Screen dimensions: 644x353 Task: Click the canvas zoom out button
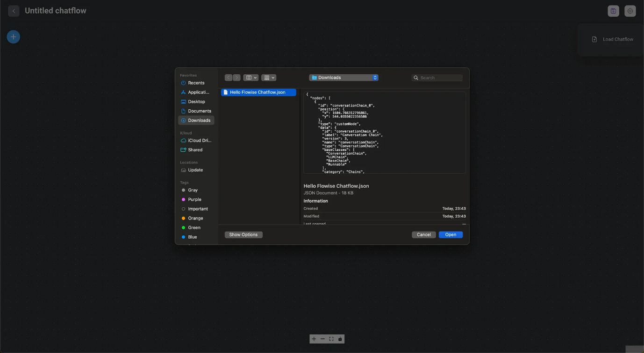pos(322,339)
